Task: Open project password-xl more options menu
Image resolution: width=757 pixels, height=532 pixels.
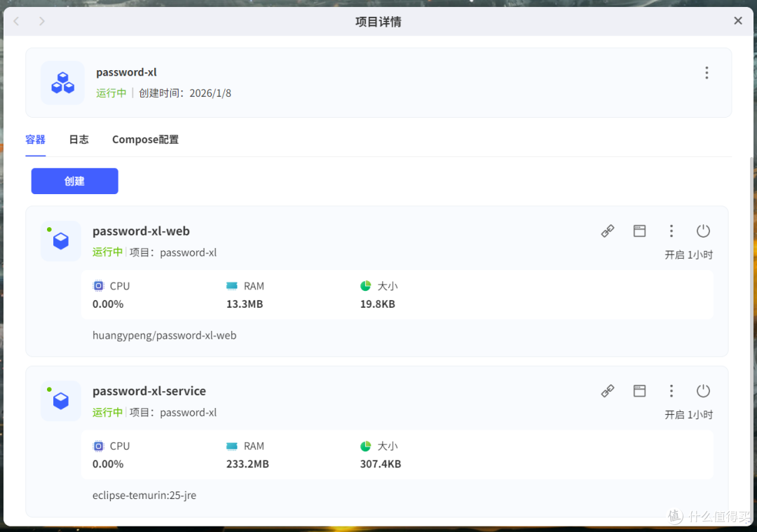Action: click(707, 73)
